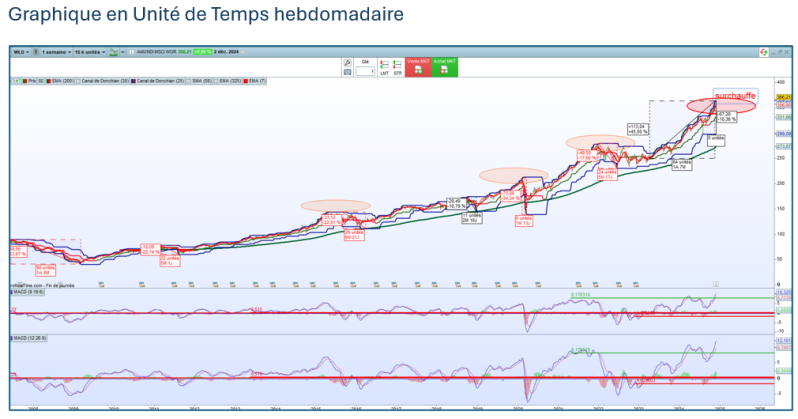
Task: Click the wrench settings icon in trading bar
Action: (348, 63)
